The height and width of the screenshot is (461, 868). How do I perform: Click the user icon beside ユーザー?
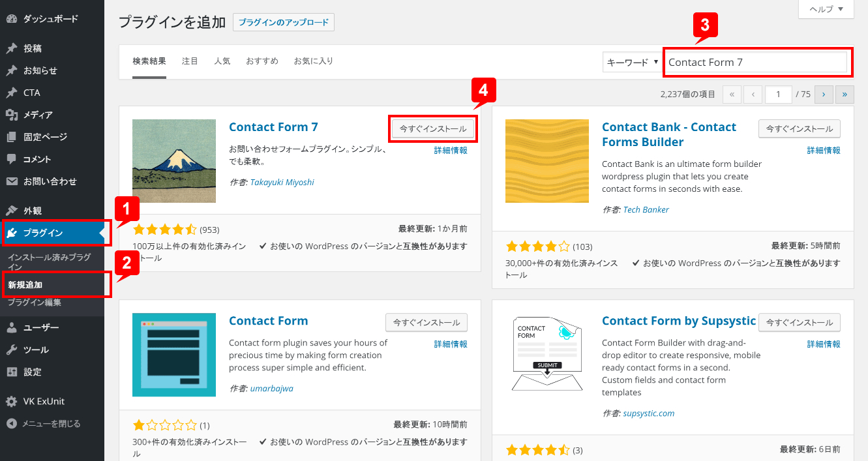12,327
